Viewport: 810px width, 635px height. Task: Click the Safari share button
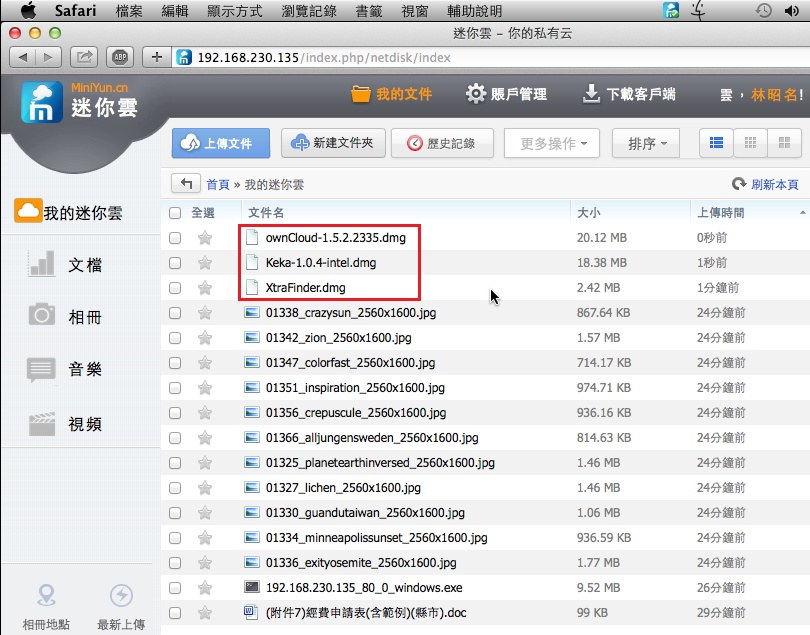click(x=84, y=57)
